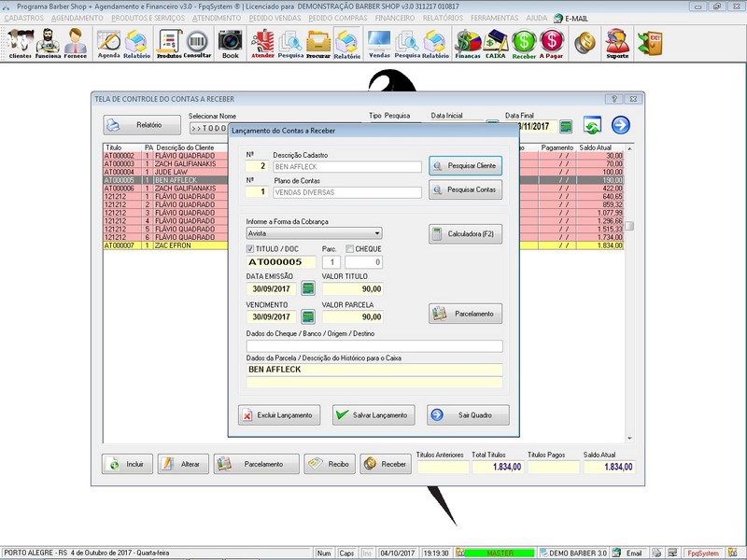747x560 pixels.
Task: Select the AT000007 ZAC EFRON row
Action: 166,245
